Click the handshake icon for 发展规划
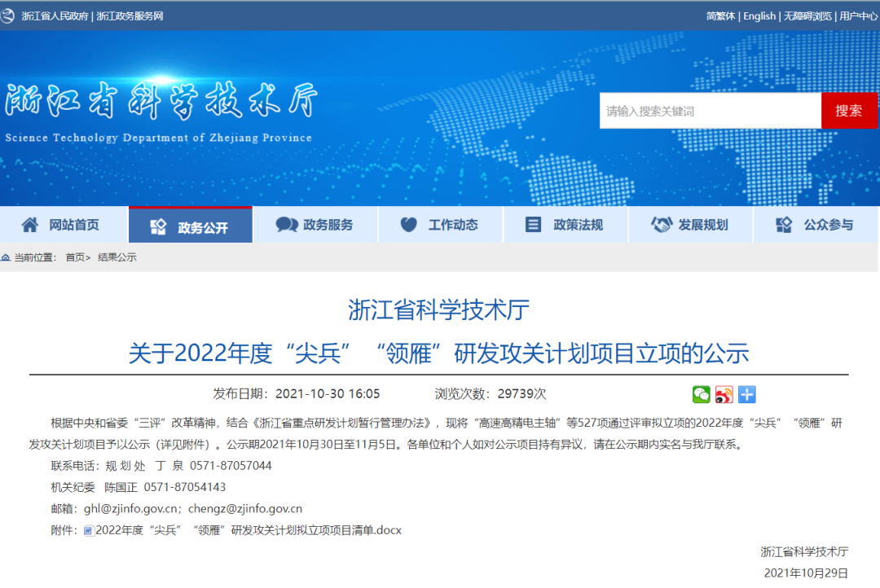The width and height of the screenshot is (880, 588). tap(661, 225)
